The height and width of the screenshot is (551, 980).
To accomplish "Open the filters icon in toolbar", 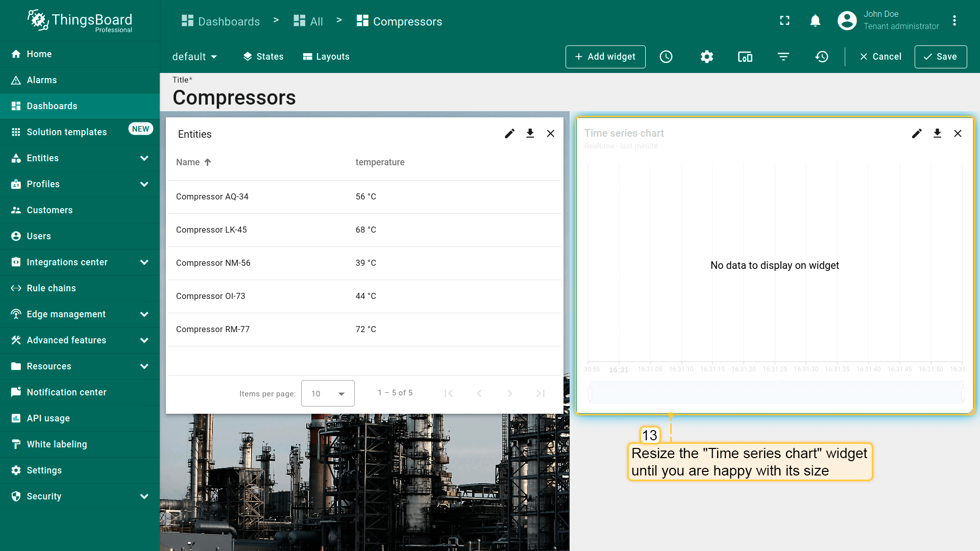I will pos(783,57).
